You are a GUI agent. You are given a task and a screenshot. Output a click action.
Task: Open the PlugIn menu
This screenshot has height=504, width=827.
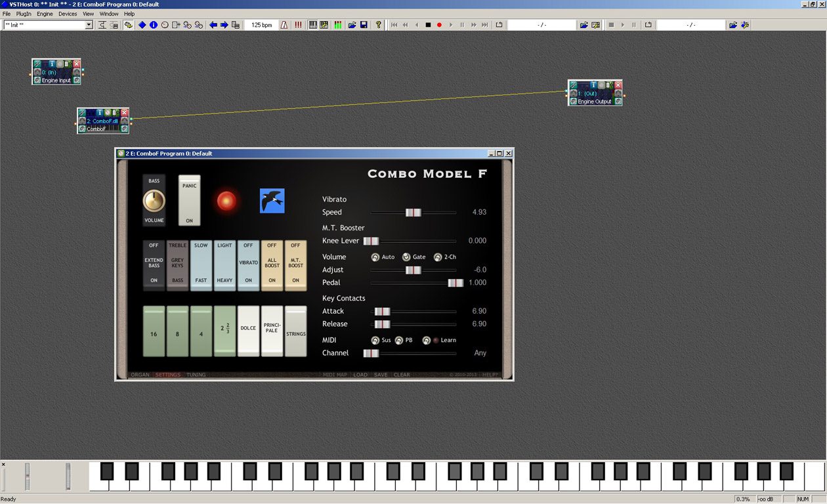(x=24, y=14)
